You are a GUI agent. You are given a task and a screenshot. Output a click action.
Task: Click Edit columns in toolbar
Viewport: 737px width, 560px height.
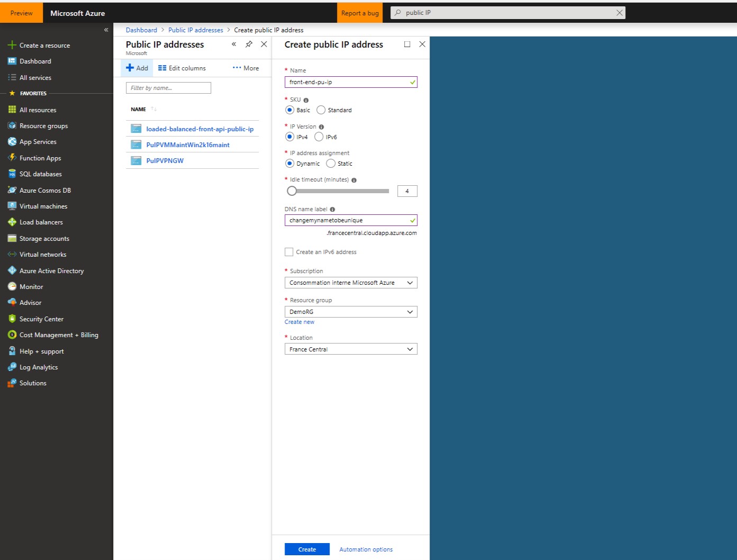tap(182, 68)
